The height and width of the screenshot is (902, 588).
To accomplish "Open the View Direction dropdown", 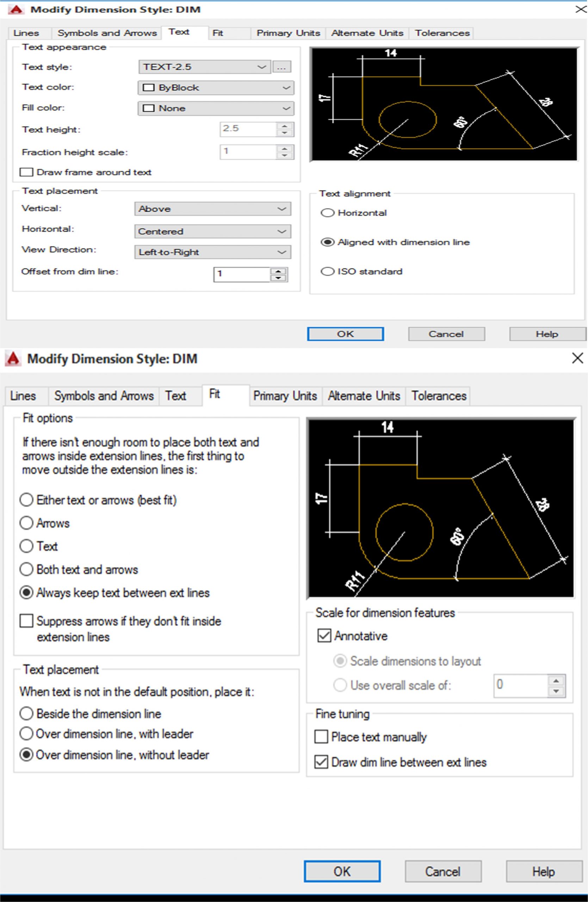I will coord(212,252).
